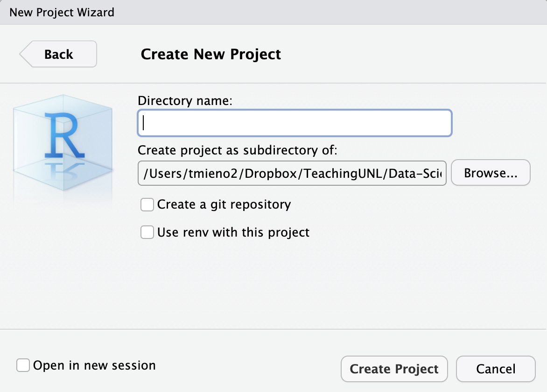Click "Create project as subdirectory of:" label
The height and width of the screenshot is (392, 547).
coord(237,150)
